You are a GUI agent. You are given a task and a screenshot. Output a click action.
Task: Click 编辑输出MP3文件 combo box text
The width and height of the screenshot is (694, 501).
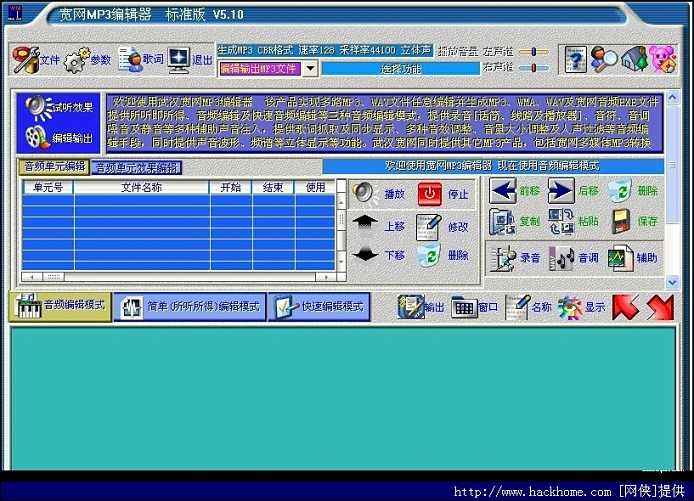(260, 69)
